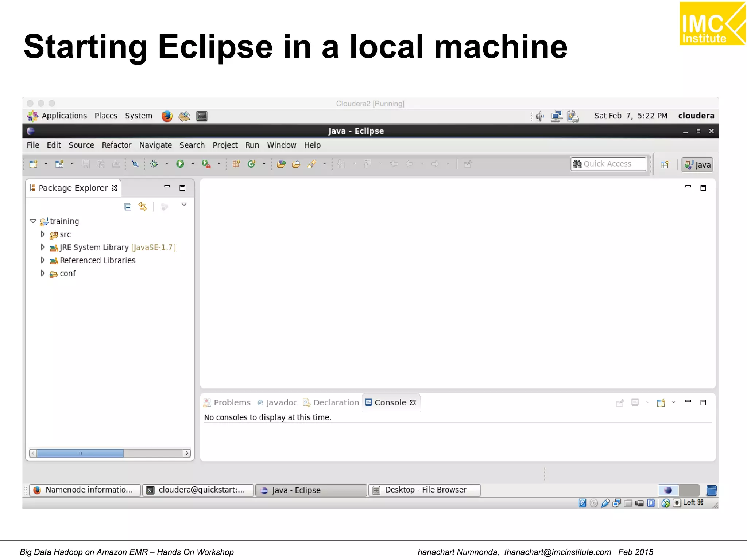The width and height of the screenshot is (747, 560).
Task: Open the Search menu
Action: (192, 145)
